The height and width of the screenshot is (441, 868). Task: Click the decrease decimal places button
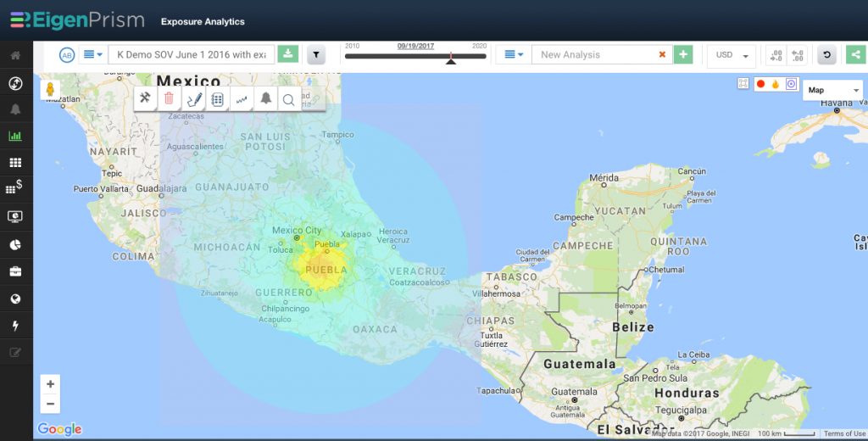797,55
